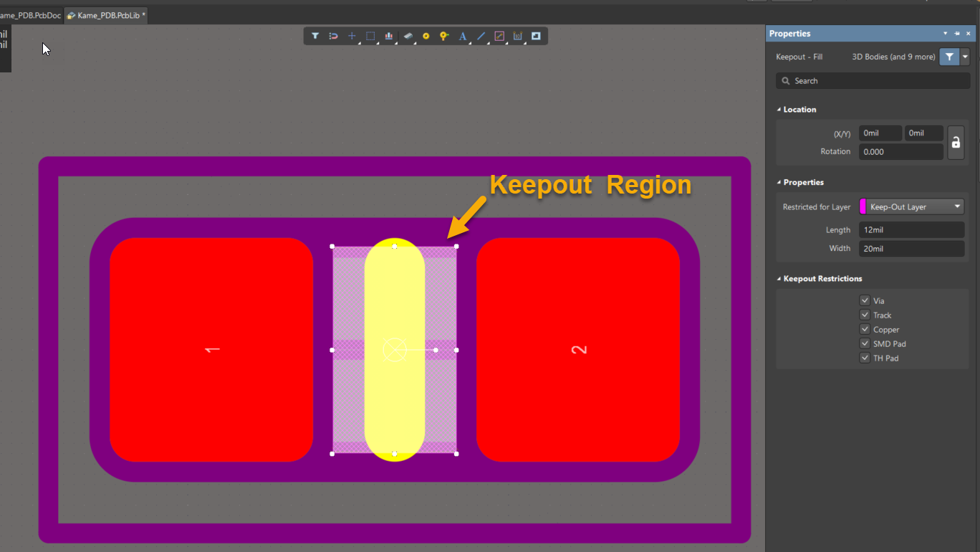Viewport: 980px width, 552px height.
Task: Uncheck the Track keepout restriction
Action: [865, 315]
